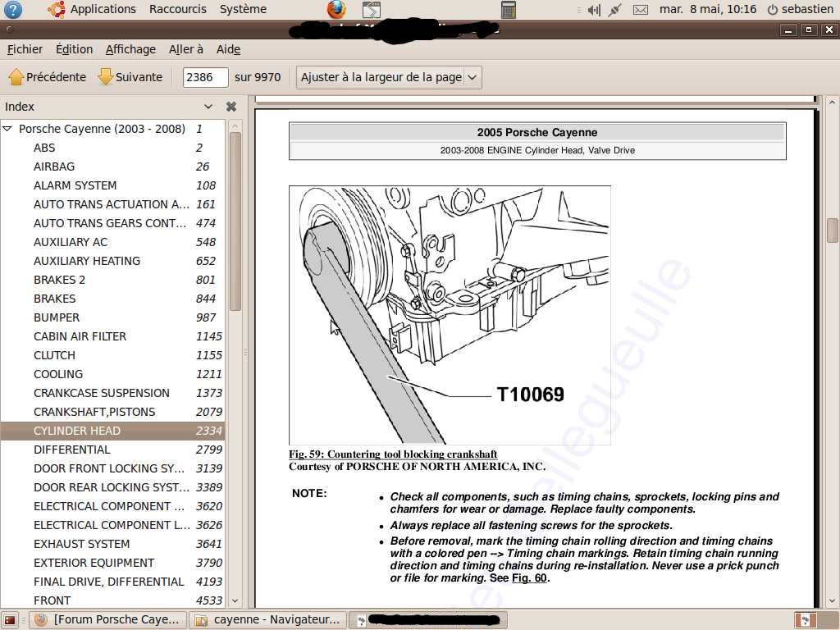Click the T10069 figure image
Viewport: 840px width, 630px height.
coord(450,315)
